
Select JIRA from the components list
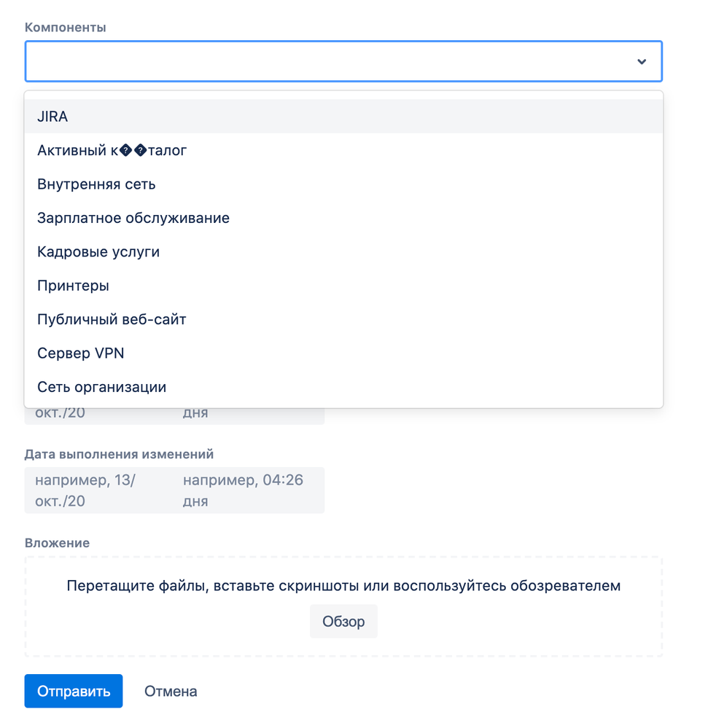point(52,116)
